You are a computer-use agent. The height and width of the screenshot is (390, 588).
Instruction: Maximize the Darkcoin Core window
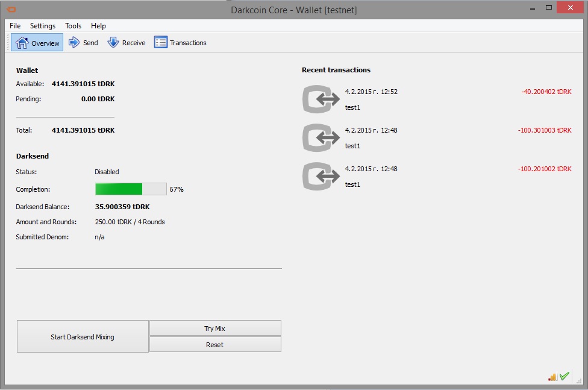pos(549,8)
